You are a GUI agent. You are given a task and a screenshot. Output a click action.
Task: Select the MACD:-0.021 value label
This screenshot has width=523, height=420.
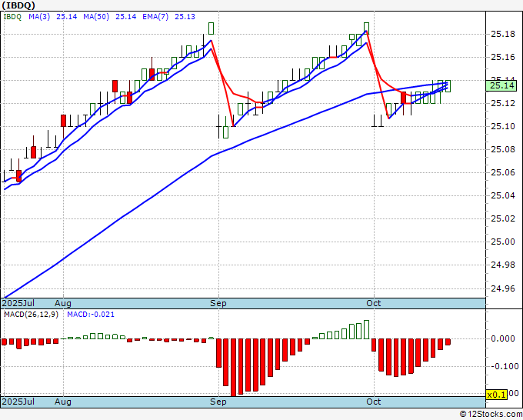click(91, 315)
